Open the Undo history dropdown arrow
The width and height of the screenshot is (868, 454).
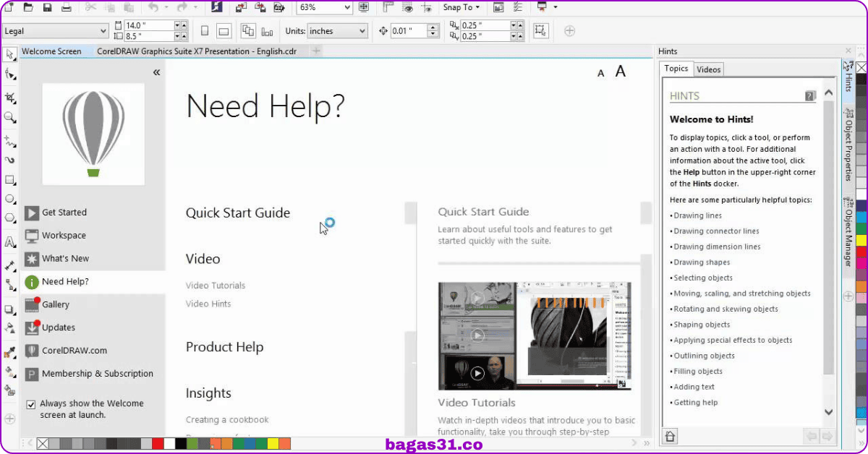tap(166, 7)
